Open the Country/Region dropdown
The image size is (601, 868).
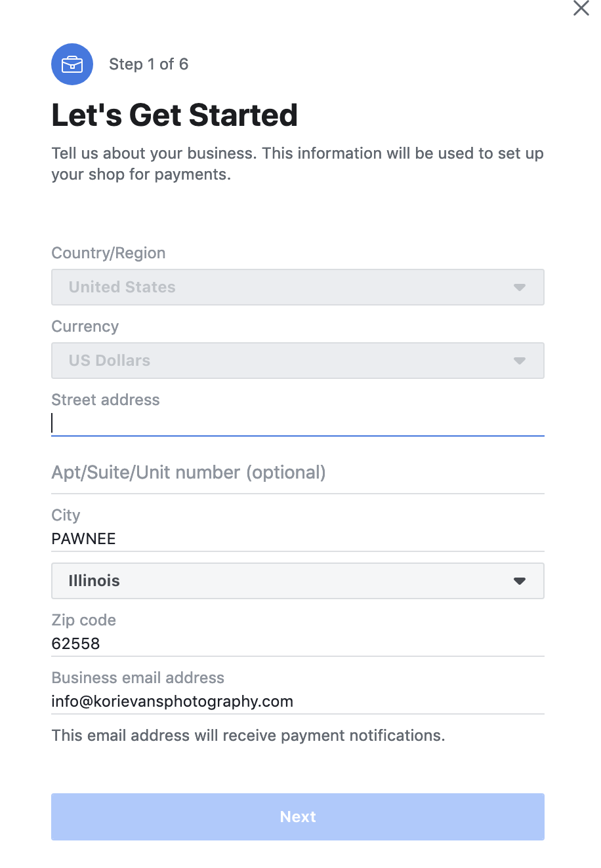[x=298, y=287]
